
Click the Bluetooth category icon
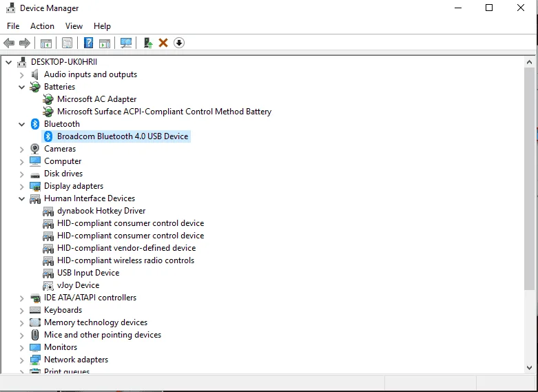pyautogui.click(x=35, y=124)
